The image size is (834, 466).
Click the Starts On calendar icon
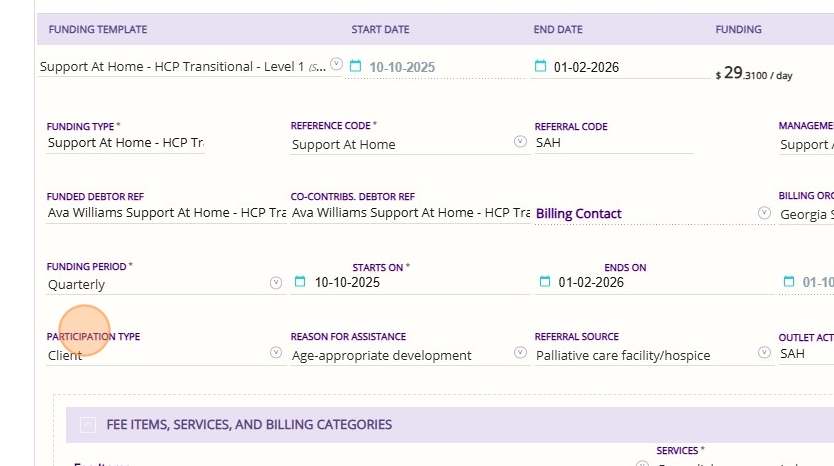click(299, 282)
